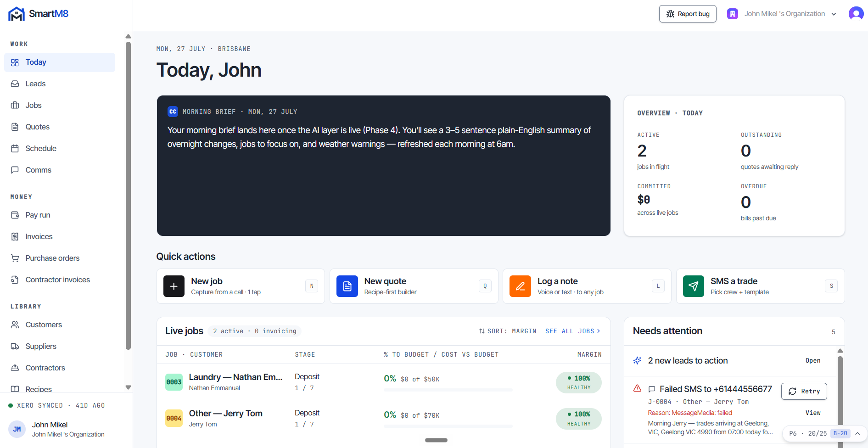The image size is (868, 448).
Task: Change the Sort: Margin ordering
Action: [x=508, y=331]
